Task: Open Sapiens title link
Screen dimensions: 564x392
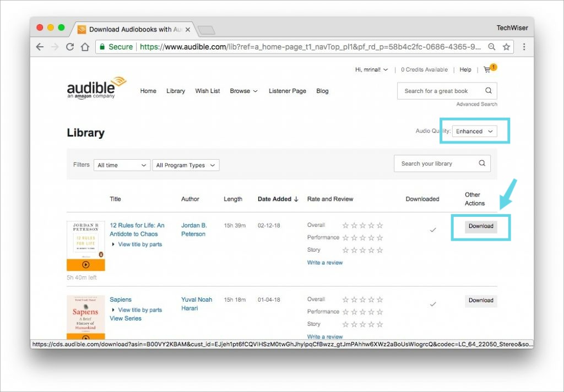Action: 121,300
